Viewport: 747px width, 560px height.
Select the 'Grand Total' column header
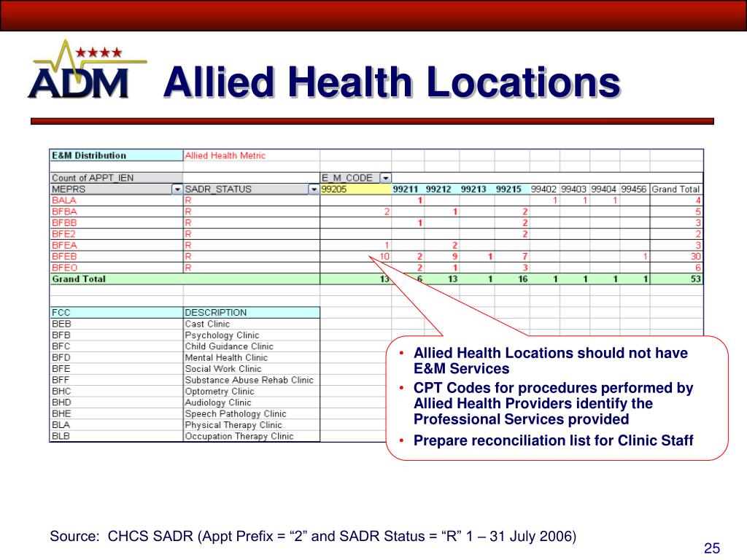[x=676, y=189]
